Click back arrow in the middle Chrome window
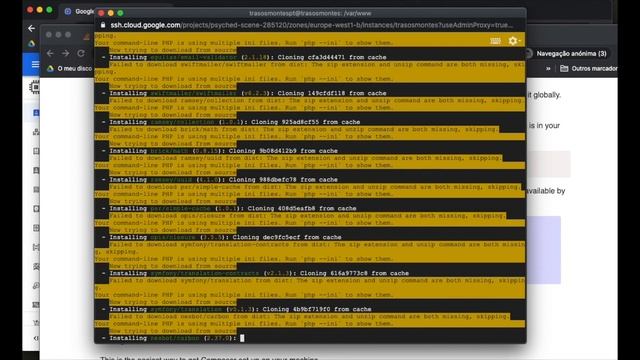Image resolution: width=640 pixels, height=360 pixels. click(x=50, y=53)
